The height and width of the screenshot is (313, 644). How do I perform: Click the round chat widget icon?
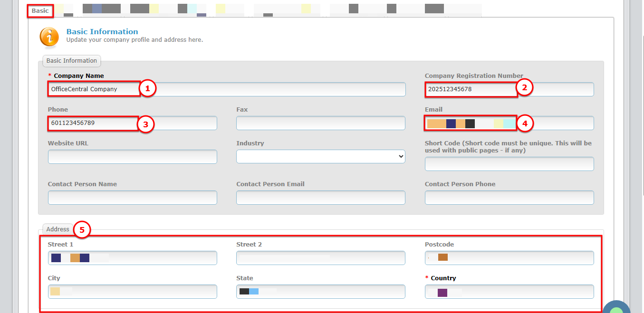click(616, 307)
